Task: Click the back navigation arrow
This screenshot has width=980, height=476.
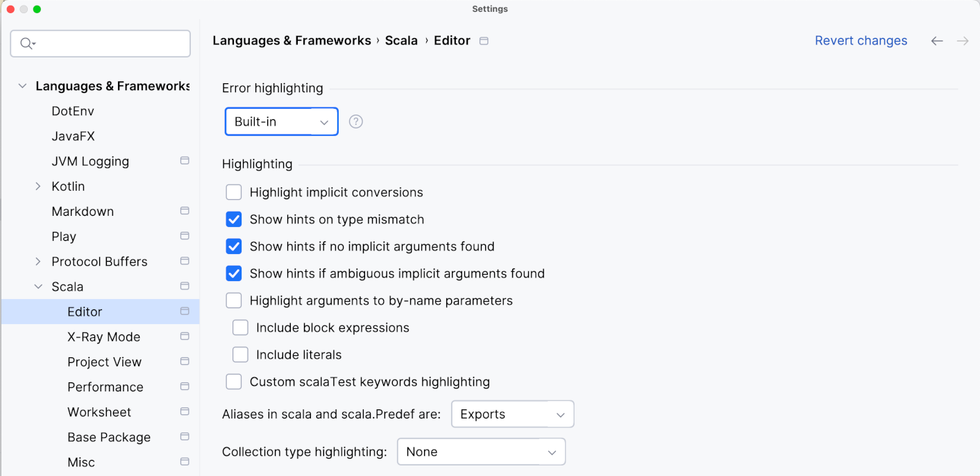Action: click(937, 41)
